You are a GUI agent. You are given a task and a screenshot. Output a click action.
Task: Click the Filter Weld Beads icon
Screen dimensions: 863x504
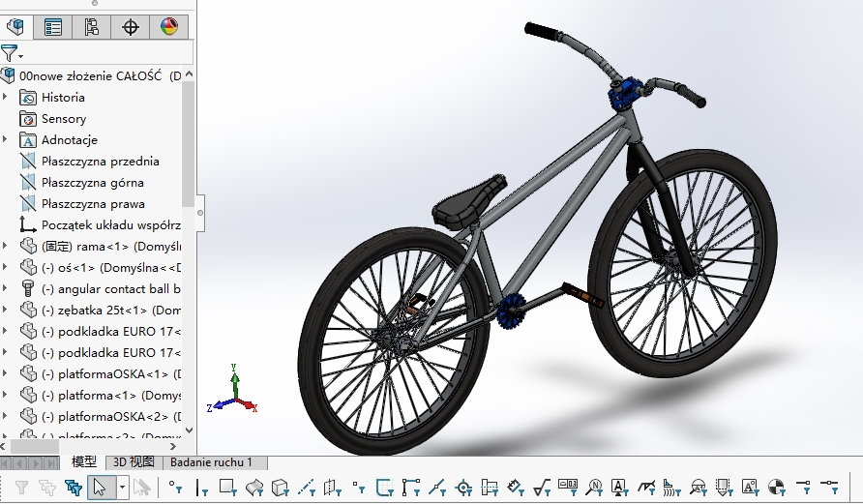pyautogui.click(x=672, y=488)
